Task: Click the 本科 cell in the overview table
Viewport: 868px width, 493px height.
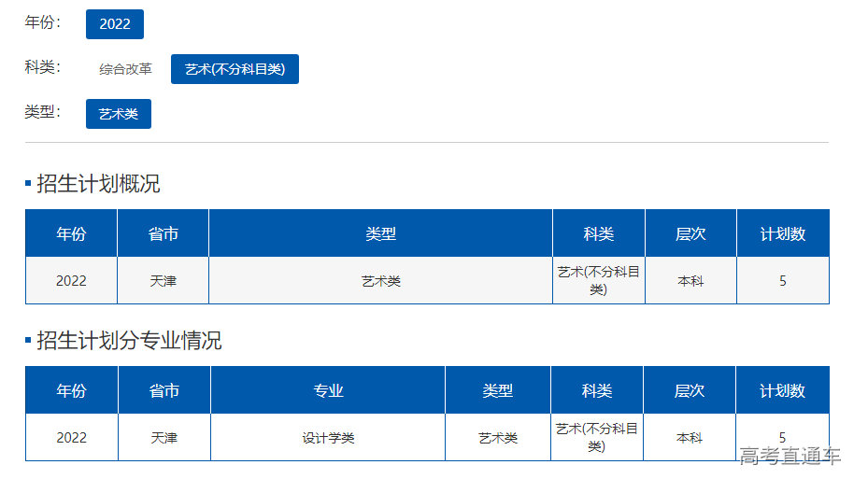Action: [x=690, y=281]
